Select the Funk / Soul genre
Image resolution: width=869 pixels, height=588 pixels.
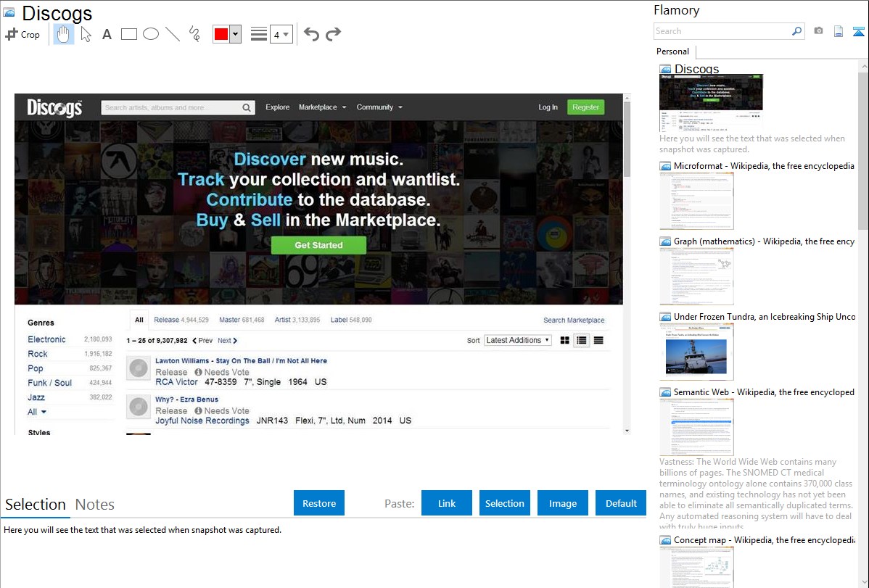[x=50, y=382]
